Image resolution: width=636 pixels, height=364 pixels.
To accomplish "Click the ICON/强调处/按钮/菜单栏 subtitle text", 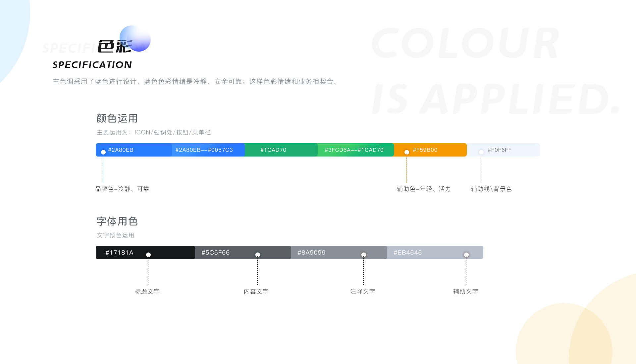I will point(173,132).
